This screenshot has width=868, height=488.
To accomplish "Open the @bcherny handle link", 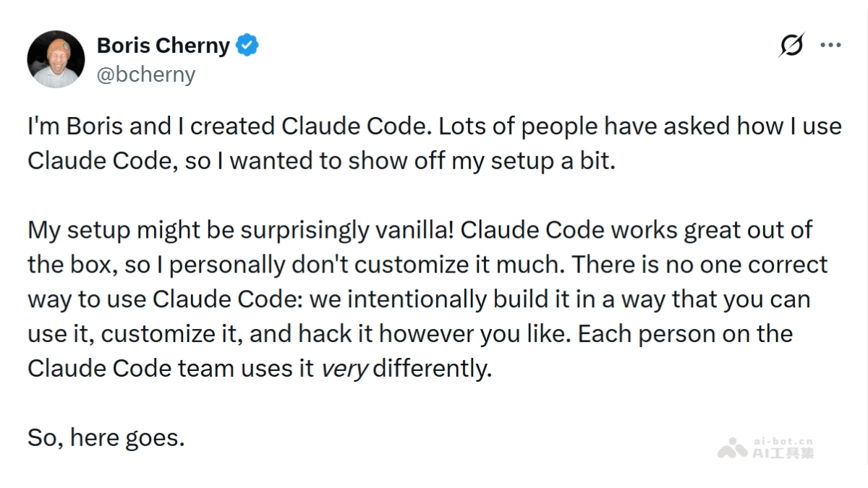I will tap(146, 74).
